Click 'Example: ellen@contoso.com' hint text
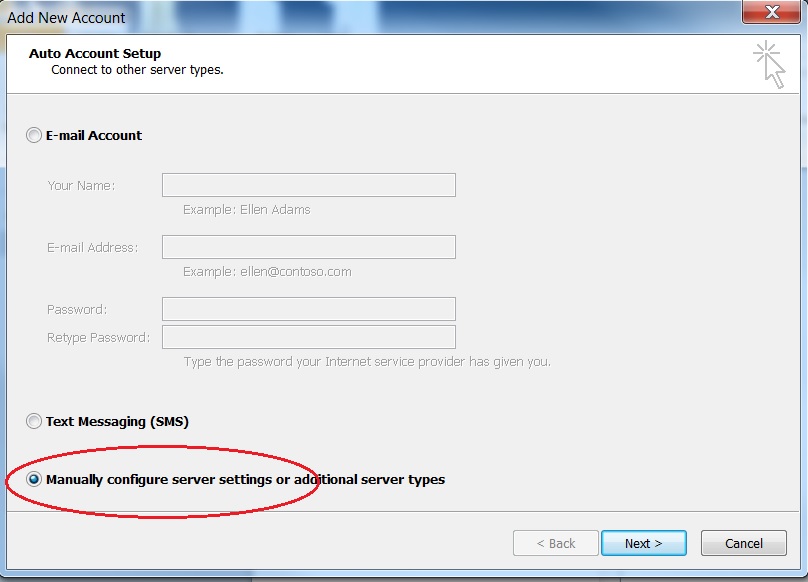 tap(267, 272)
